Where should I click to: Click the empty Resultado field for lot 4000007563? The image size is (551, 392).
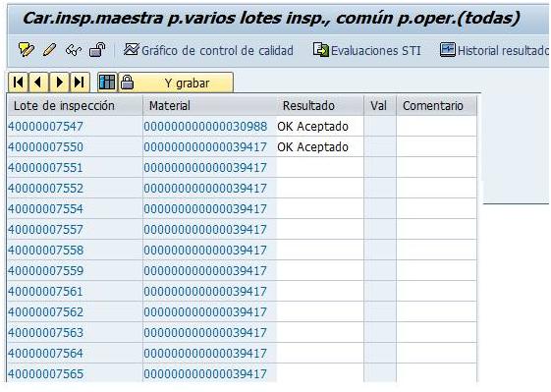pos(320,332)
